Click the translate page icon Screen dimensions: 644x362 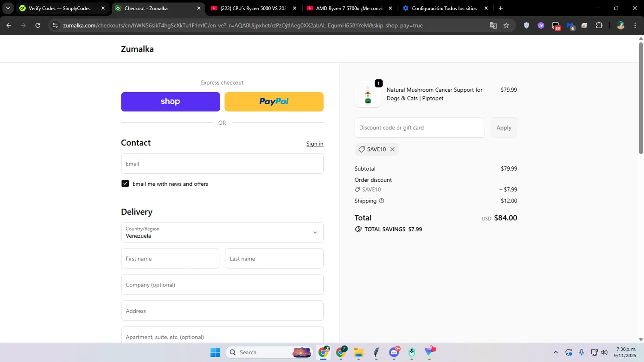tap(493, 26)
